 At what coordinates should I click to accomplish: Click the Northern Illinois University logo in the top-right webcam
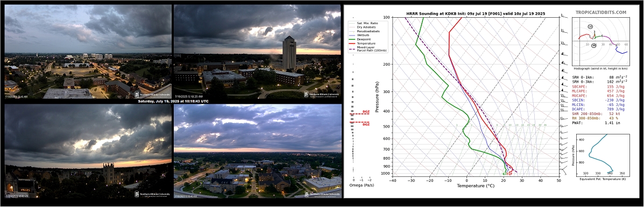click(322, 95)
